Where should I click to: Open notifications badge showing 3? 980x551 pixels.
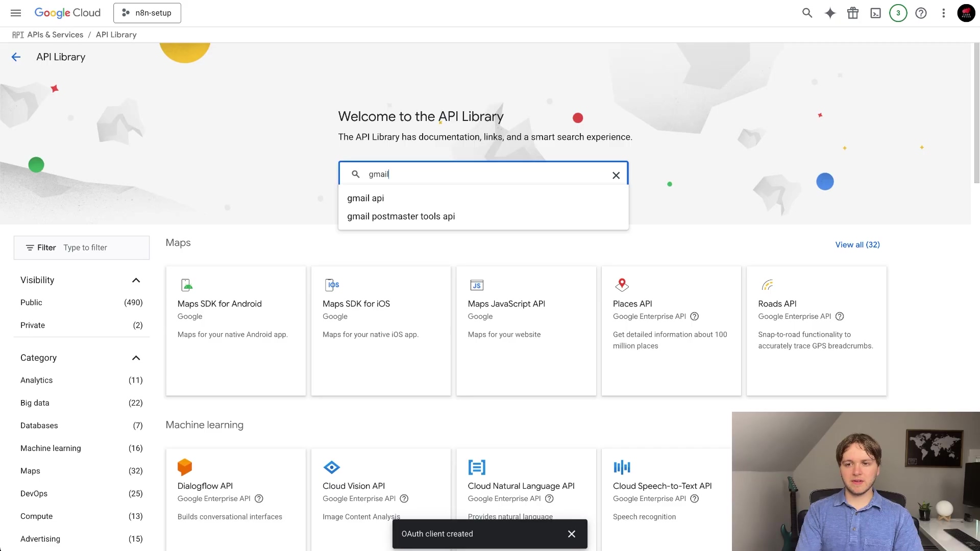tap(898, 13)
